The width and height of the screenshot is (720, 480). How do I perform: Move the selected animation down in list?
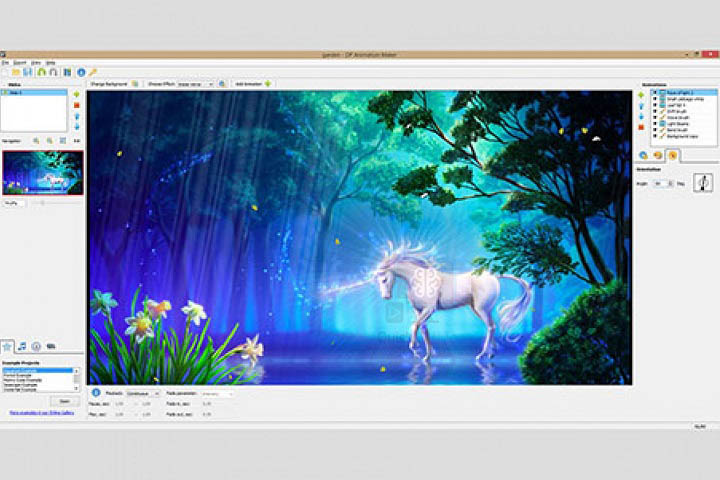point(641,117)
